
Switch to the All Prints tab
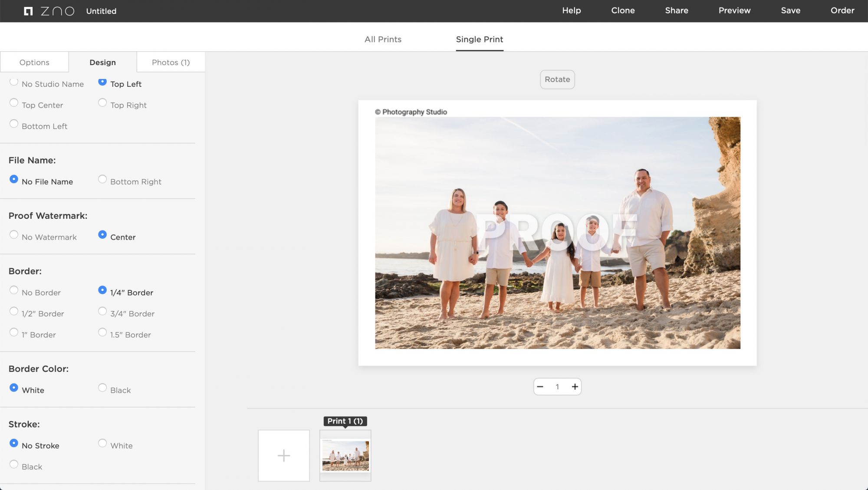(x=383, y=39)
